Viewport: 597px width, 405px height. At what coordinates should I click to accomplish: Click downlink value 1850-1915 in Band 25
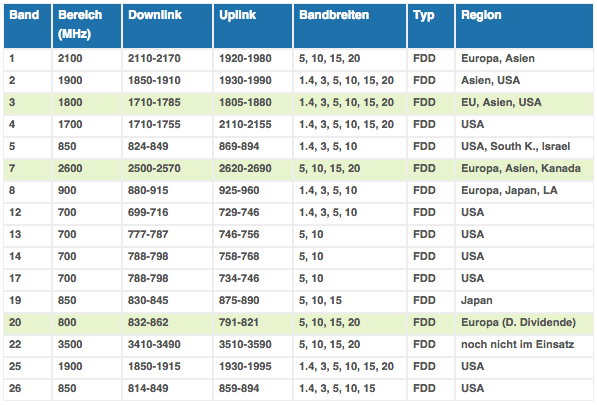154,366
